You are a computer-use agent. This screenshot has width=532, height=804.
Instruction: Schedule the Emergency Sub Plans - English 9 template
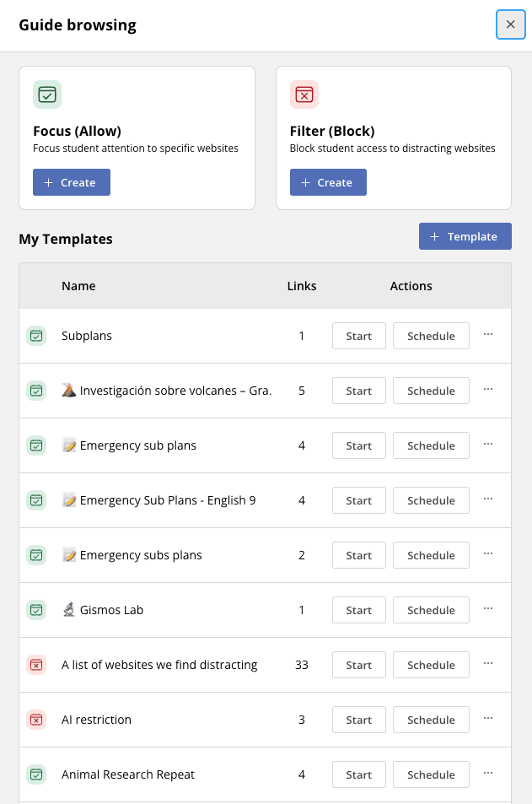pos(431,500)
